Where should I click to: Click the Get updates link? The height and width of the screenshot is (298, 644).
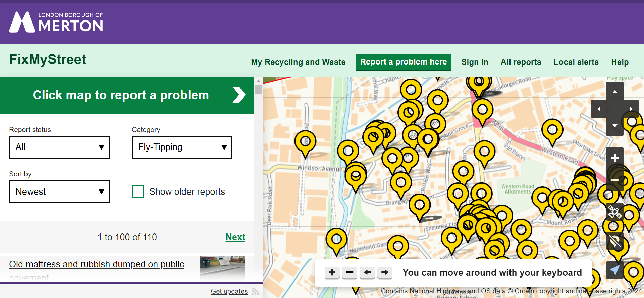point(229,291)
